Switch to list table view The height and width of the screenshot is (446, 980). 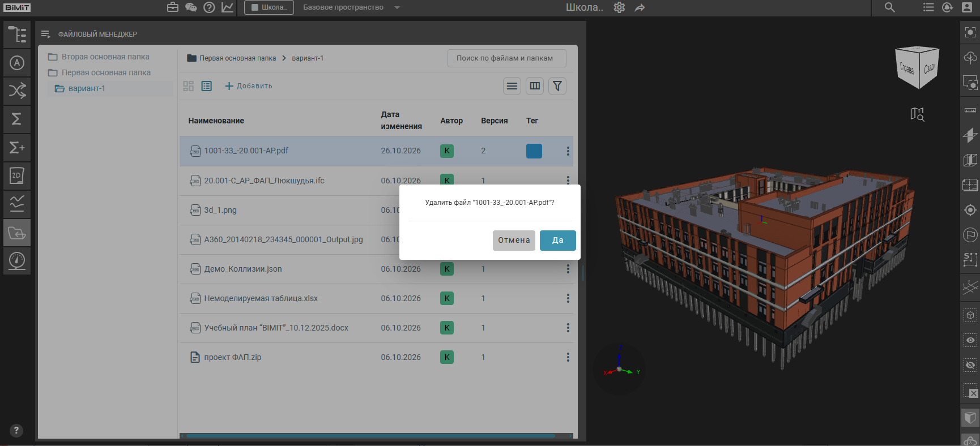[207, 86]
